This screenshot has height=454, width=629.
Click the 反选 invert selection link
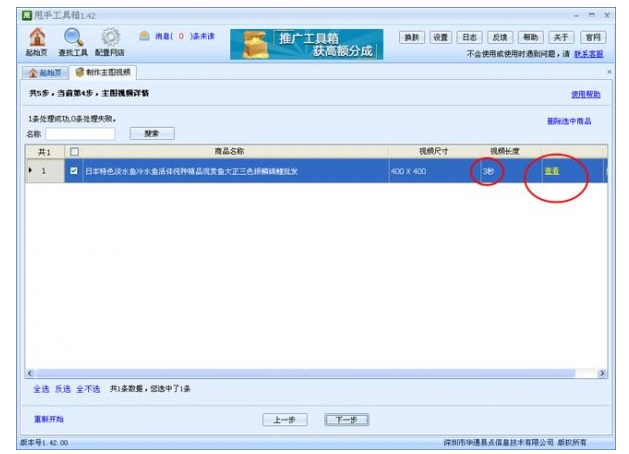click(x=63, y=389)
